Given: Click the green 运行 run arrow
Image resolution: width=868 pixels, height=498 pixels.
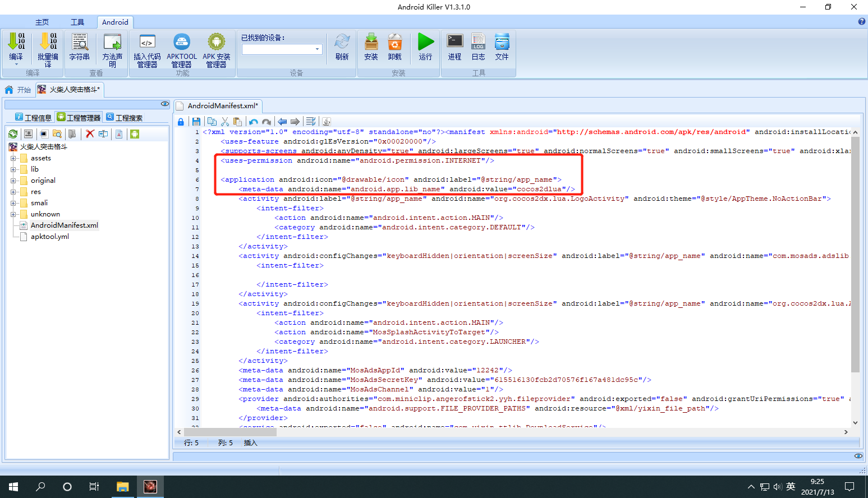Looking at the screenshot, I should coord(425,47).
